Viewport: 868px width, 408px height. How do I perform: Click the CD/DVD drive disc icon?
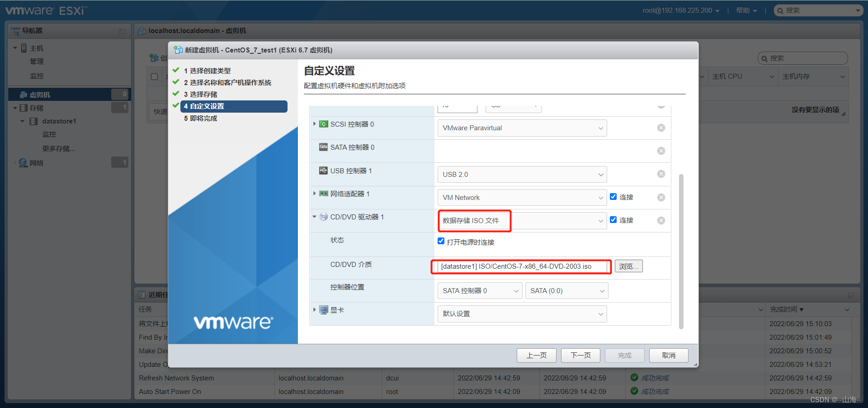coord(324,217)
